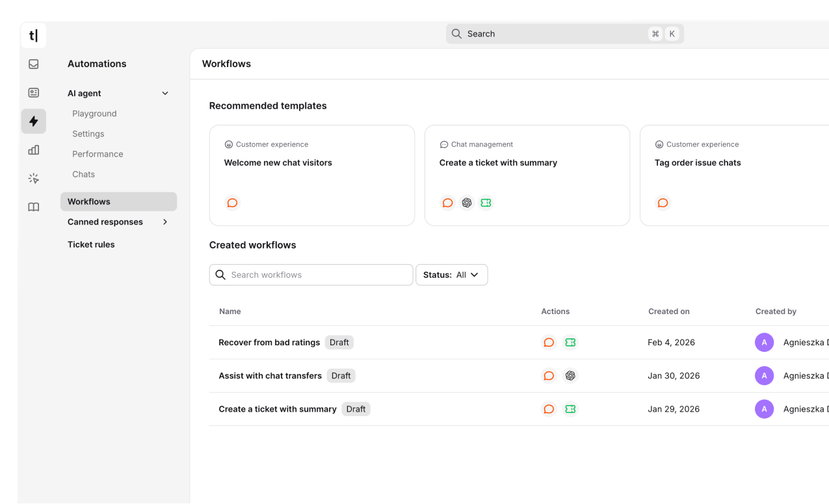This screenshot has height=504, width=829.
Task: Select the engage cursor-spark sidebar icon
Action: 33,178
